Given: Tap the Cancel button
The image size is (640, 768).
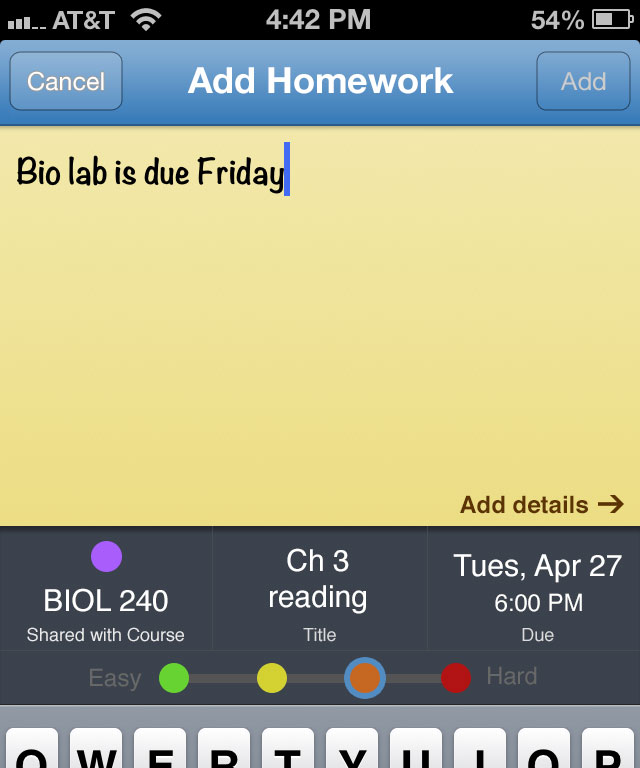Looking at the screenshot, I should coord(66,81).
